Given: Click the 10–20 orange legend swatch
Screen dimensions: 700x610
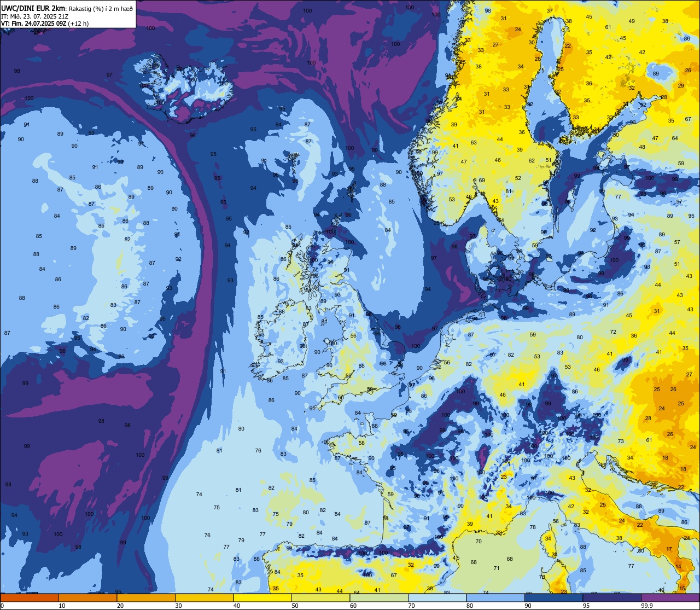Looking at the screenshot, I should tap(87, 597).
